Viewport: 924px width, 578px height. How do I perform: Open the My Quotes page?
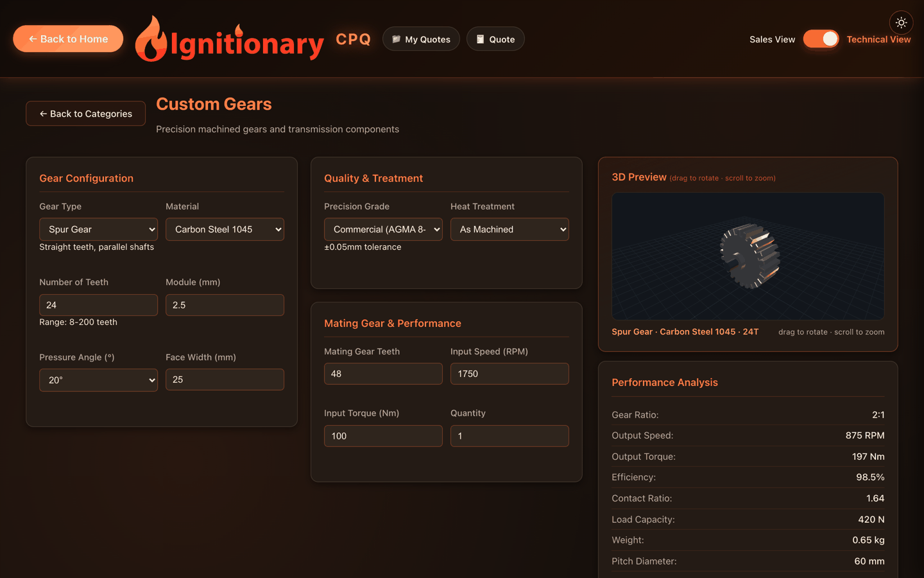pos(421,39)
